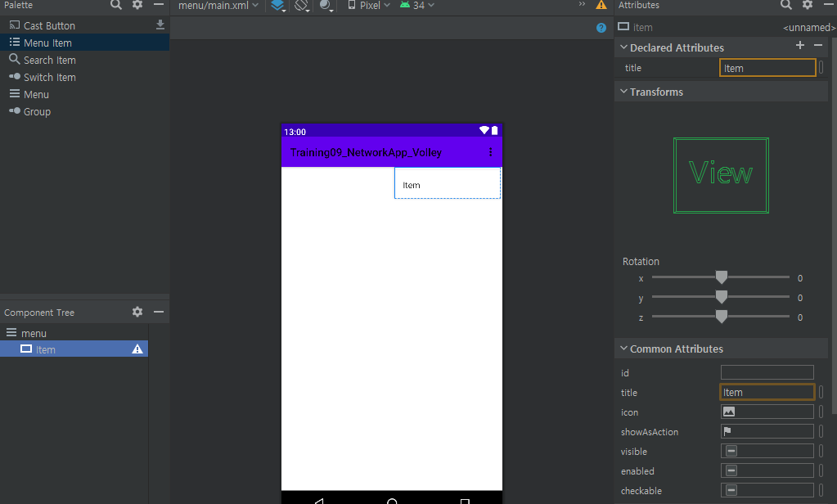
Task: Click overflow menu dots in preview
Action: tap(491, 152)
